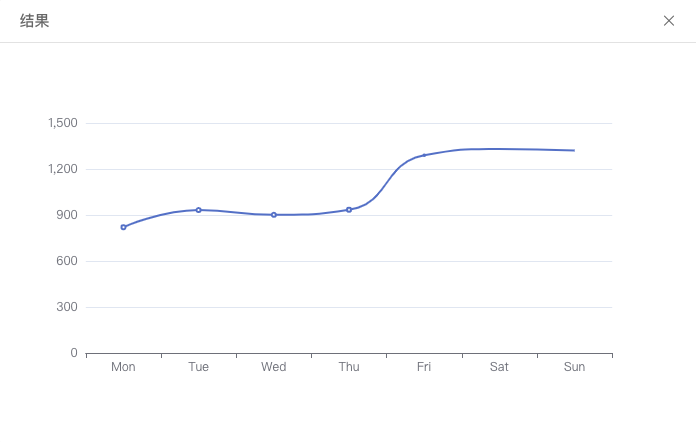This screenshot has height=442, width=696.
Task: Click the 1,500 y-axis label
Action: coord(62,123)
